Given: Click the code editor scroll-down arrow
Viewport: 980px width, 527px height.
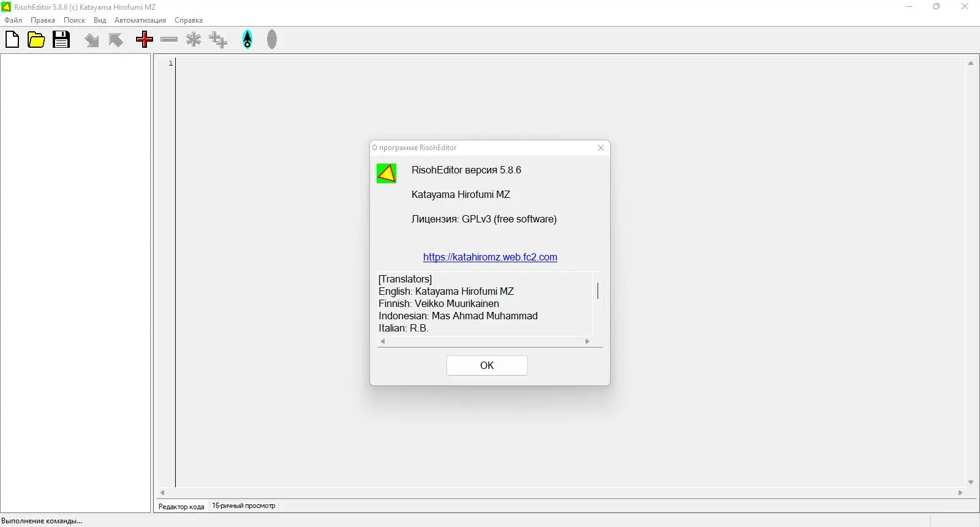Looking at the screenshot, I should pyautogui.click(x=971, y=482).
